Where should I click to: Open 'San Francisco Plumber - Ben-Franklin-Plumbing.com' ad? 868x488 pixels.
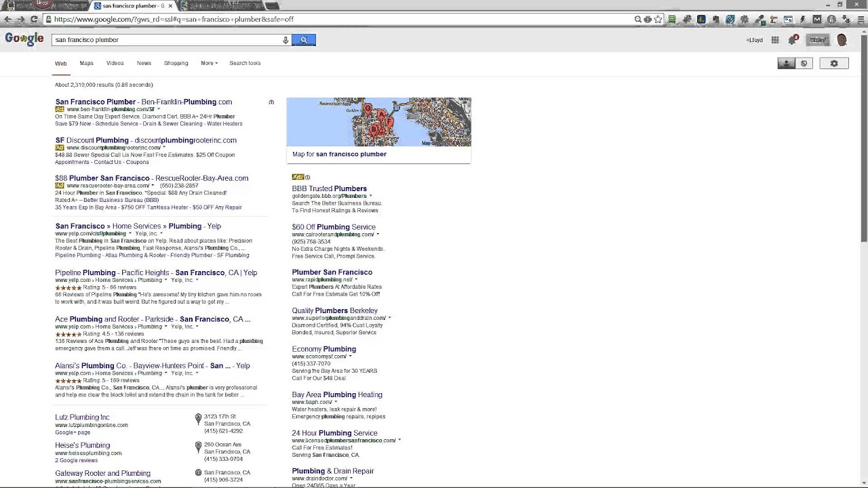point(144,102)
